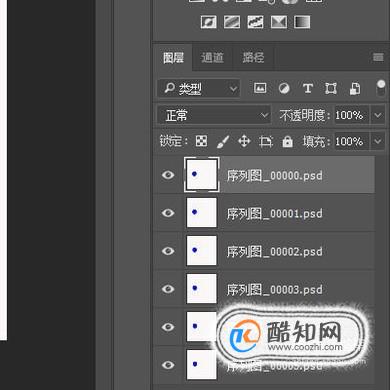Image resolution: width=390 pixels, height=390 pixels.
Task: Switch to the 路径 tab
Action: click(253, 58)
